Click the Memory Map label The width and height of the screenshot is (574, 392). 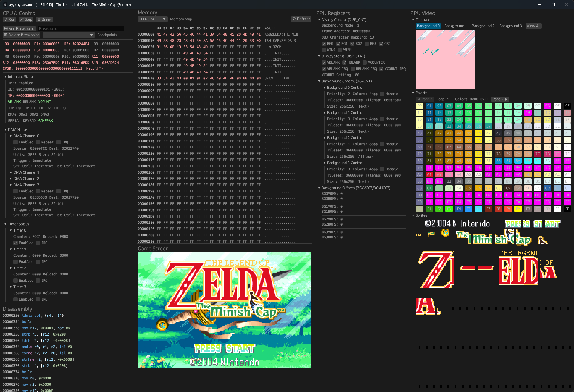181,19
